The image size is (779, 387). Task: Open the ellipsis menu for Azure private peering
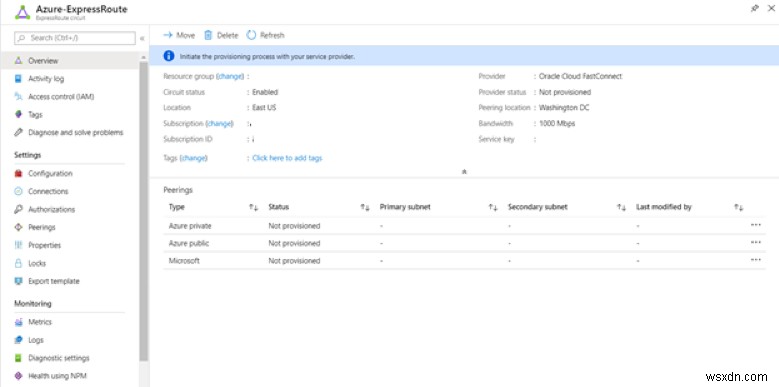pyautogui.click(x=756, y=225)
